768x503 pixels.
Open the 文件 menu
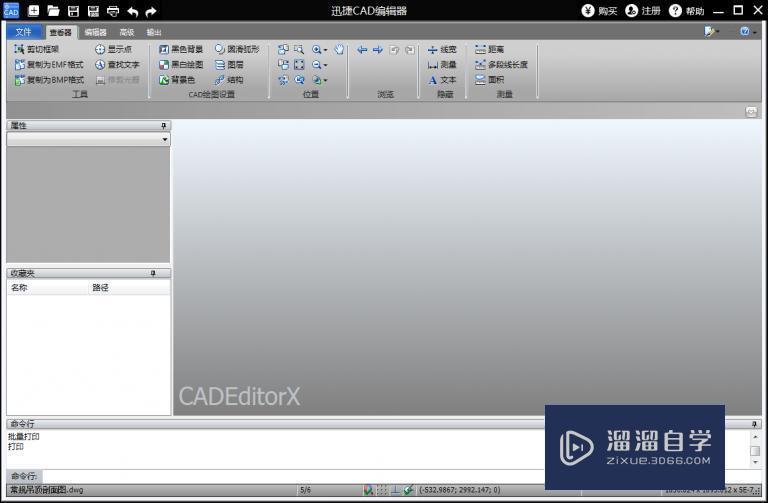[24, 32]
